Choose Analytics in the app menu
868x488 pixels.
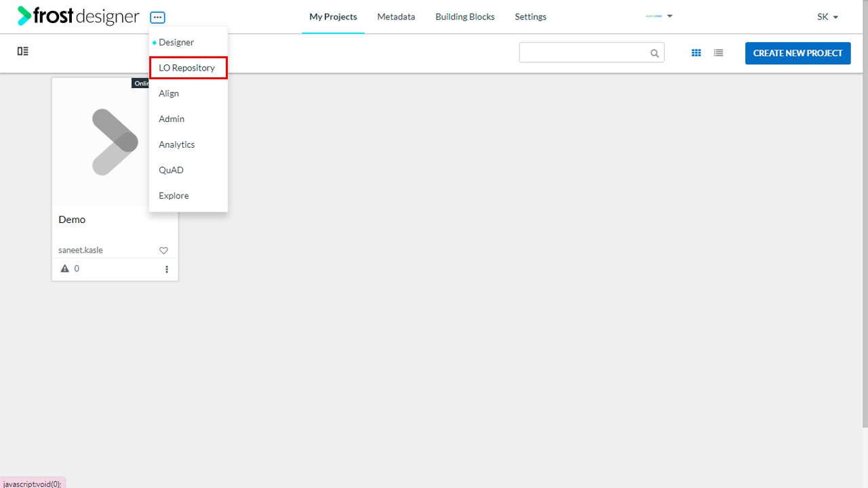coord(176,144)
